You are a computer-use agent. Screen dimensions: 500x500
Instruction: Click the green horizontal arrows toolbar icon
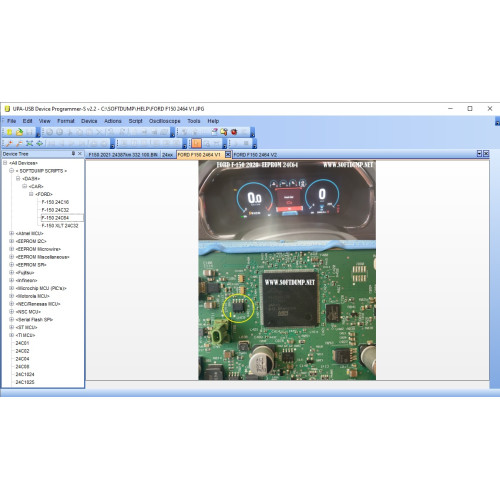40,144
